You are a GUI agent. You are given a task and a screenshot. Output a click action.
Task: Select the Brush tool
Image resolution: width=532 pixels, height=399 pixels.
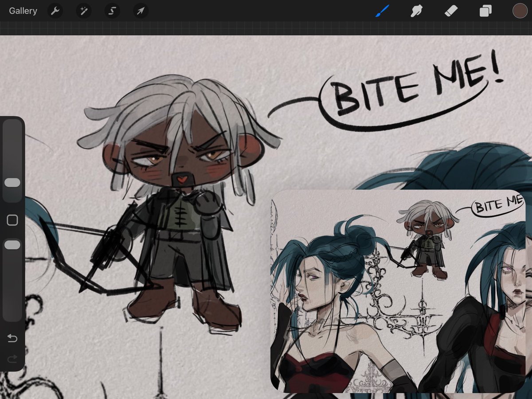pos(382,11)
